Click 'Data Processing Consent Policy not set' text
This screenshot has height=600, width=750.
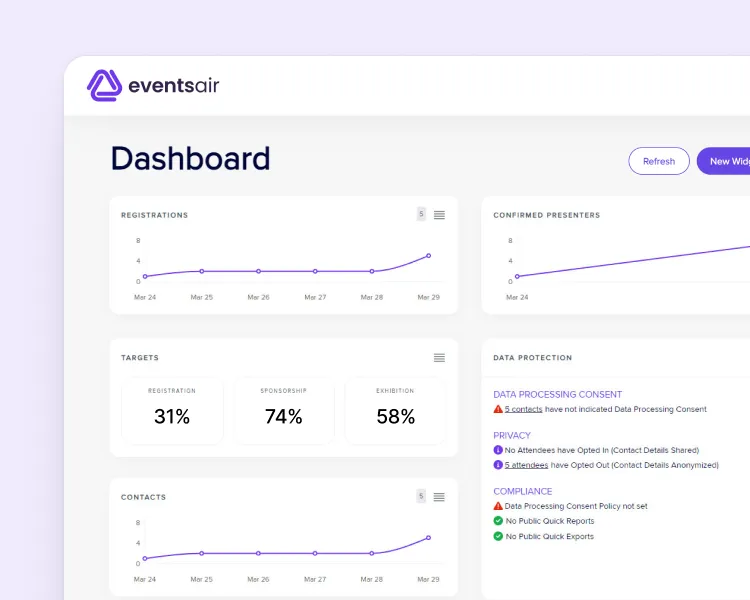576,506
